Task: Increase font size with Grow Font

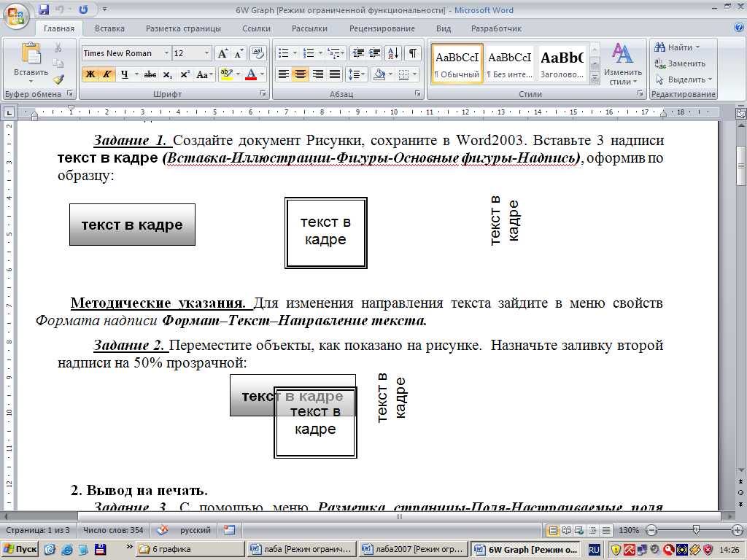Action: [x=222, y=53]
